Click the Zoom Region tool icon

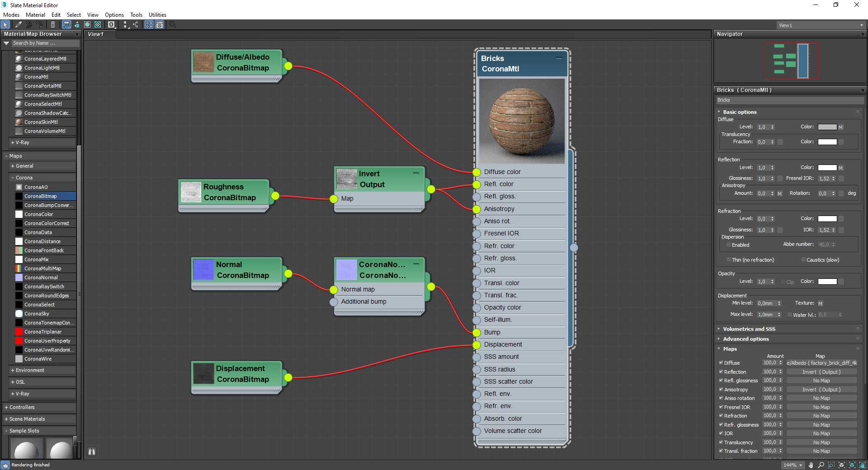click(x=831, y=465)
